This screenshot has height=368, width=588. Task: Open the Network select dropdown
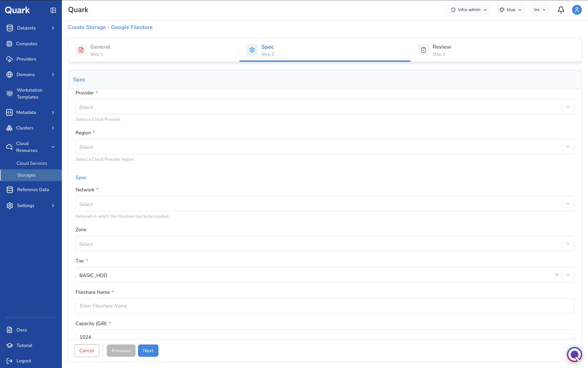[325, 203]
